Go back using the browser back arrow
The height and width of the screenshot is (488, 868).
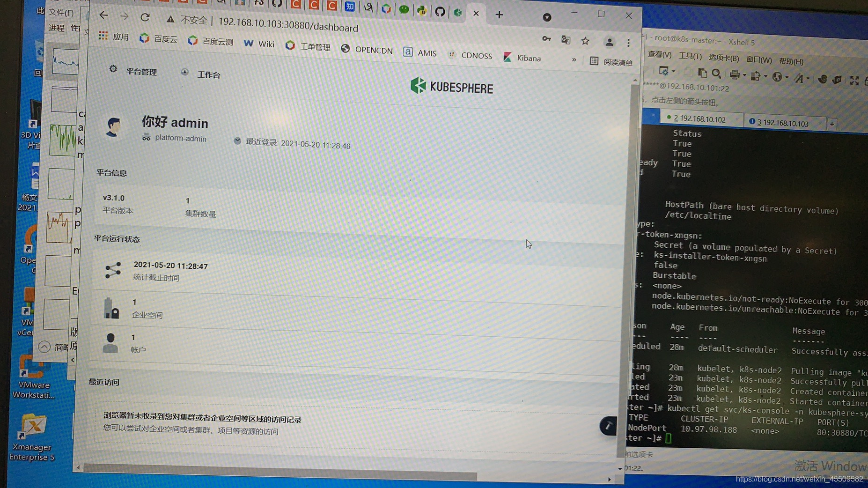coord(104,15)
